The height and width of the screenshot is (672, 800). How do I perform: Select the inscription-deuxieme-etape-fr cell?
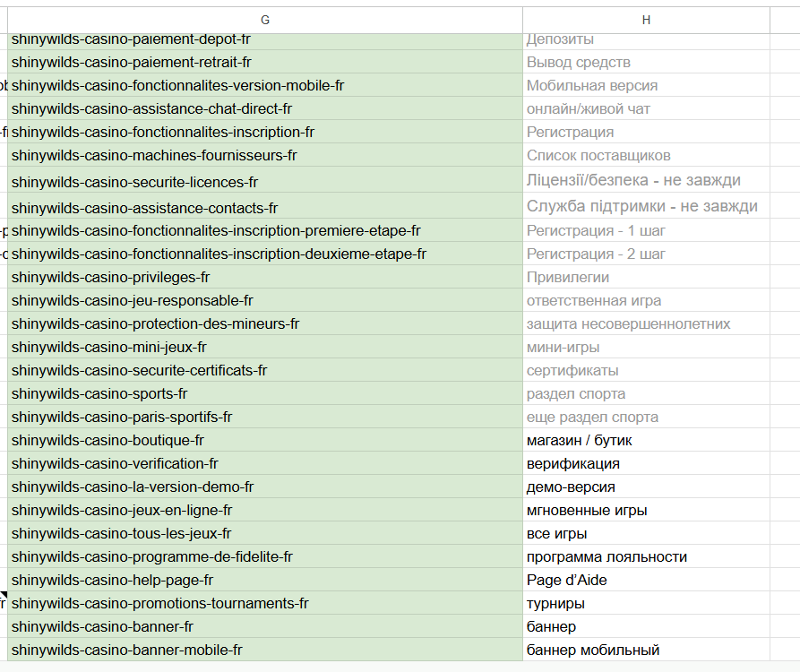pos(265,254)
